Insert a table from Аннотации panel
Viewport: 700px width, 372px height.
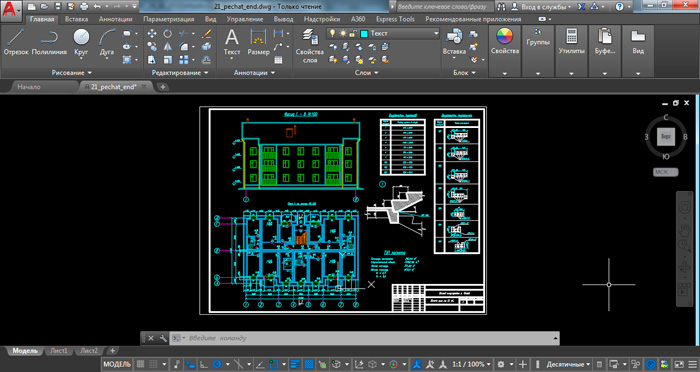click(x=278, y=60)
